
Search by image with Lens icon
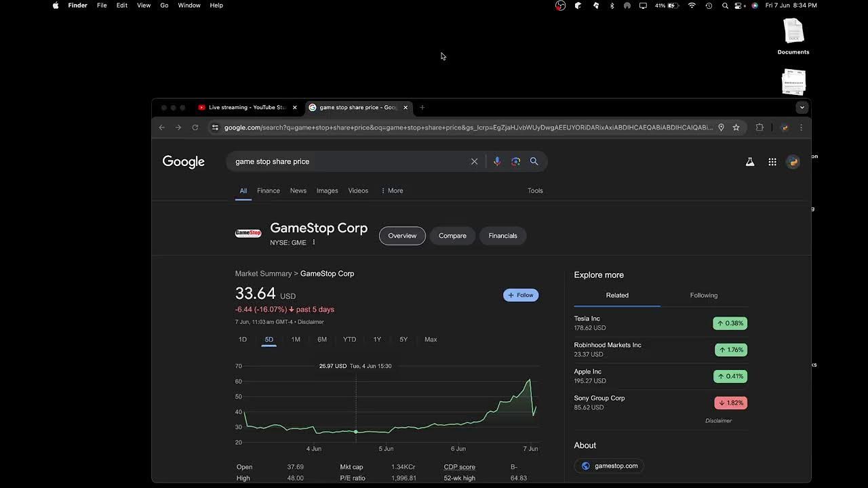pos(515,161)
